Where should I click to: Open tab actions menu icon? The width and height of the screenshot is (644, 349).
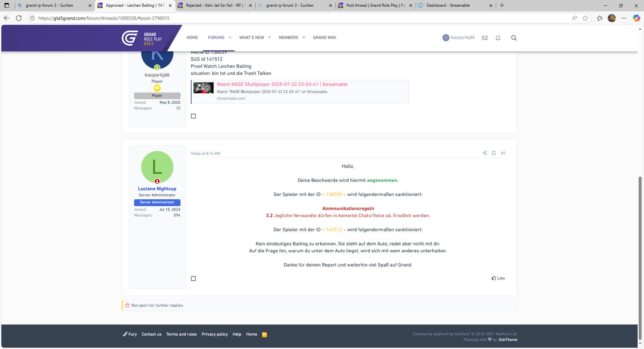coord(7,5)
